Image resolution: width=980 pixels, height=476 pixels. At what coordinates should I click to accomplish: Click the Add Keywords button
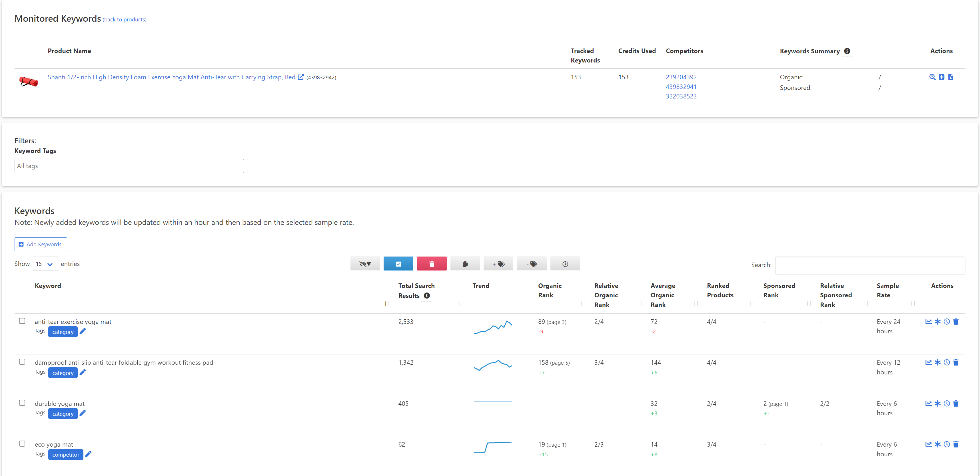(x=41, y=244)
